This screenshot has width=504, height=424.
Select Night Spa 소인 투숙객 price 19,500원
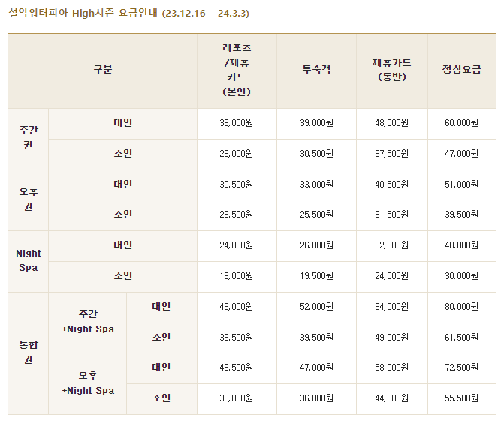click(317, 276)
